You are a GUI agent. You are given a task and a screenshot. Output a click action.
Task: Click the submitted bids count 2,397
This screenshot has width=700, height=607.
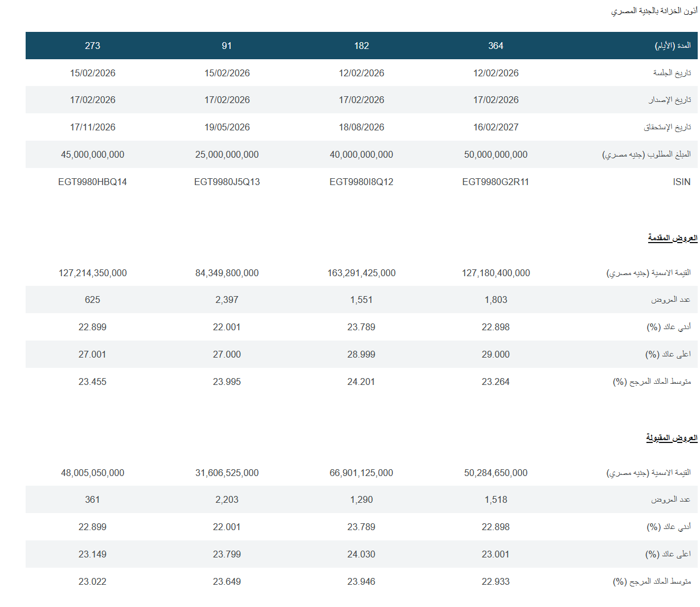(x=227, y=300)
